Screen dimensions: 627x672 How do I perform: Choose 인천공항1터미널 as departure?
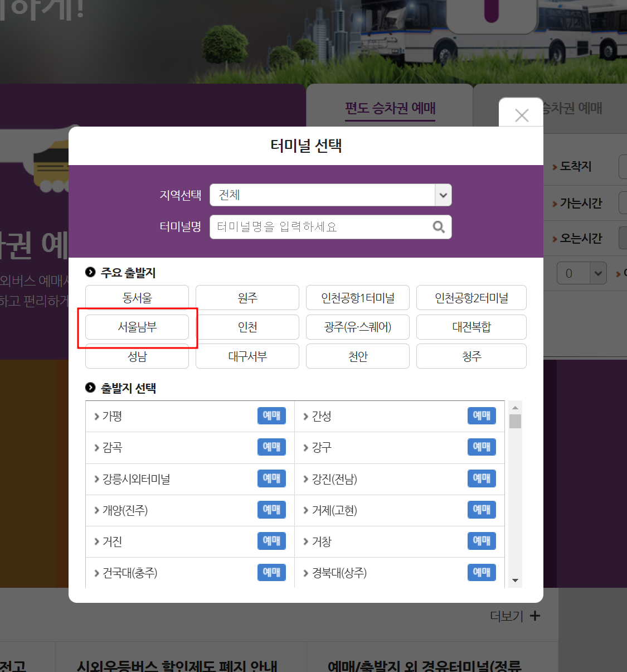tap(358, 298)
